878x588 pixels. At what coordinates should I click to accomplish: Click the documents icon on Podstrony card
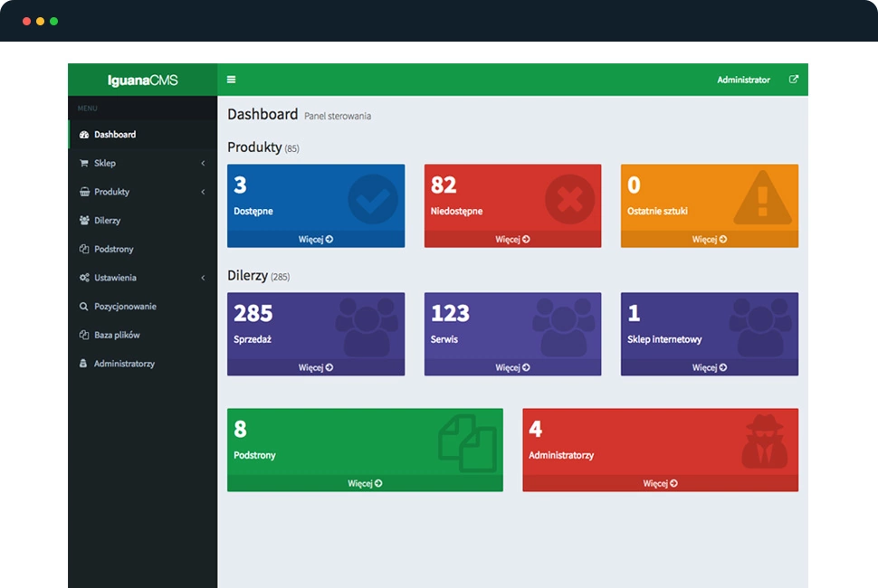click(x=467, y=442)
